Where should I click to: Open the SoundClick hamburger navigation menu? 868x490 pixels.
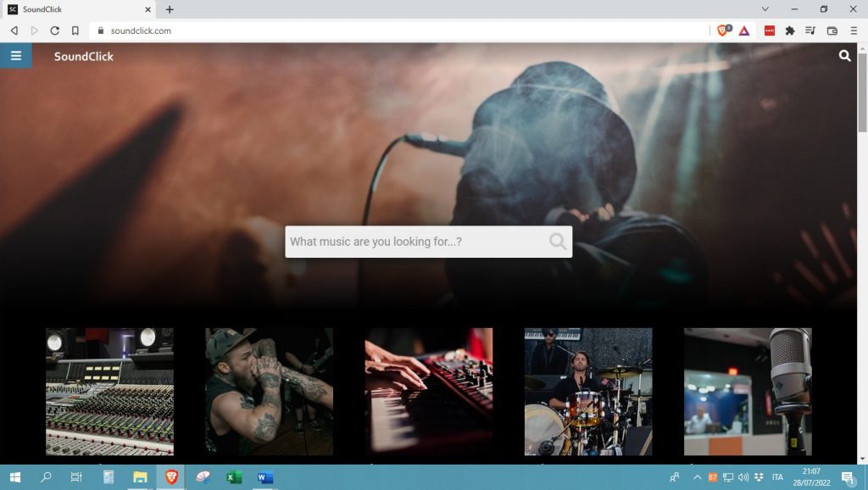(16, 56)
